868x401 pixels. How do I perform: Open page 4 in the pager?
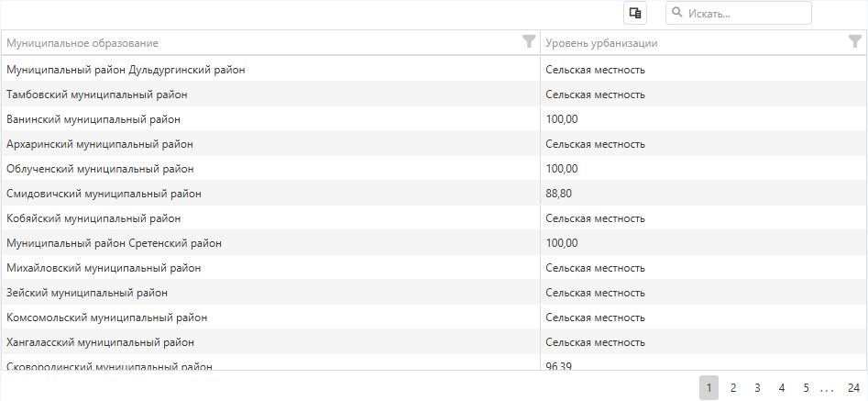(x=781, y=388)
